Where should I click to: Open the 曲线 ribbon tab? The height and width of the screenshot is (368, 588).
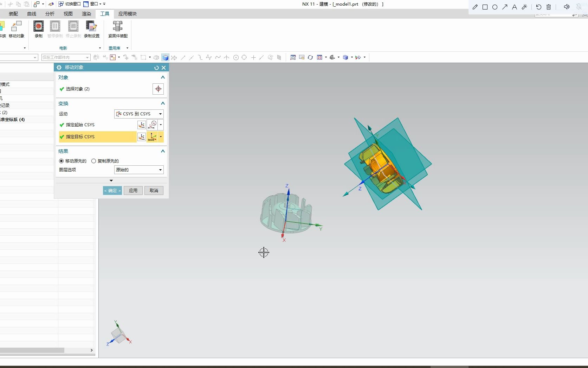pyautogui.click(x=32, y=14)
